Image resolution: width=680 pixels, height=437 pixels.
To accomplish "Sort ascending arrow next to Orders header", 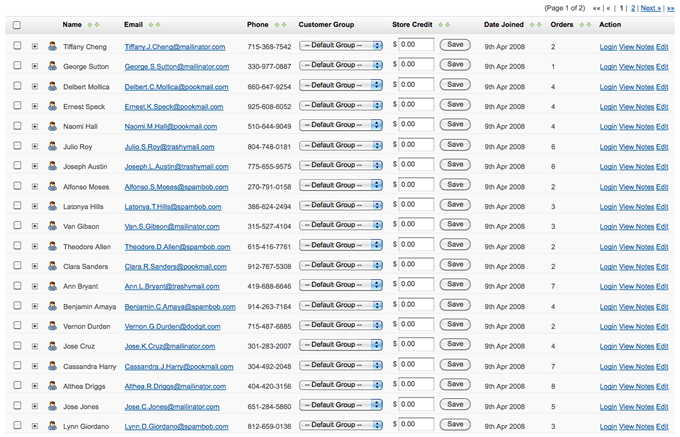I will tap(582, 25).
